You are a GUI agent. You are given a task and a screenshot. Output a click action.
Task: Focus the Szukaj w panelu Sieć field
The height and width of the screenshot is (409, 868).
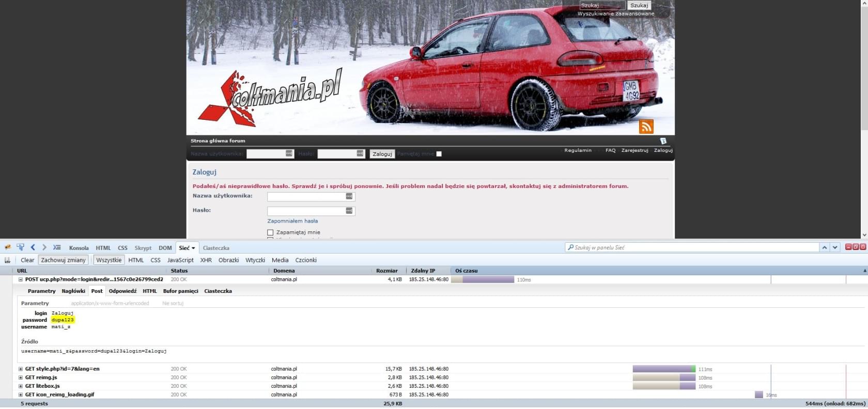click(692, 247)
